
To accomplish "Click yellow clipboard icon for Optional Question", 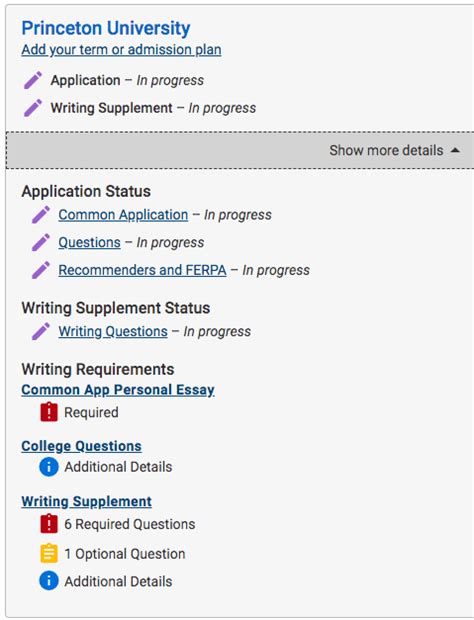I will pos(49,553).
